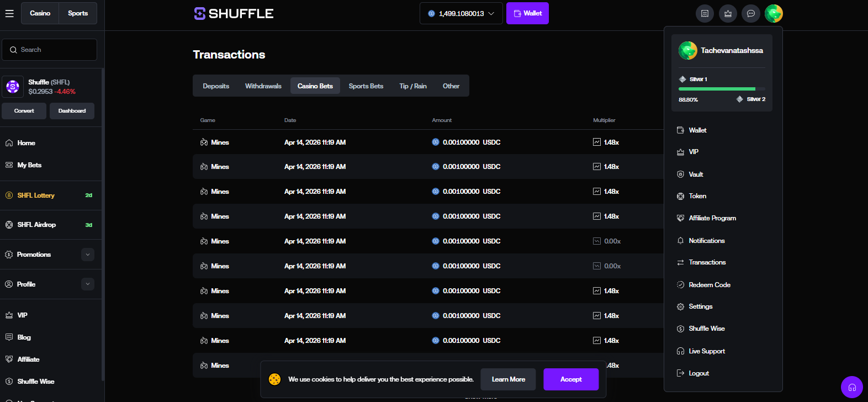Expand the Profile sidebar section
Viewport: 868px width, 402px height.
pos(88,284)
